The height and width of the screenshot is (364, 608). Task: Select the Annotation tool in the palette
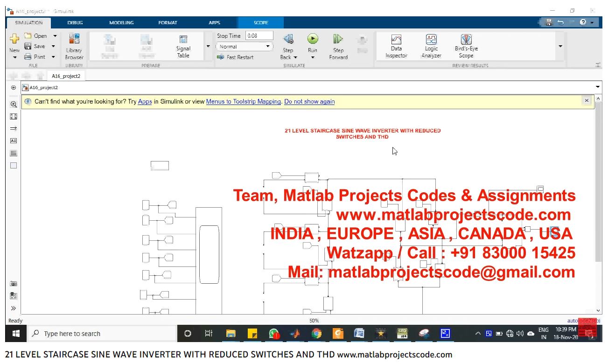point(14,140)
